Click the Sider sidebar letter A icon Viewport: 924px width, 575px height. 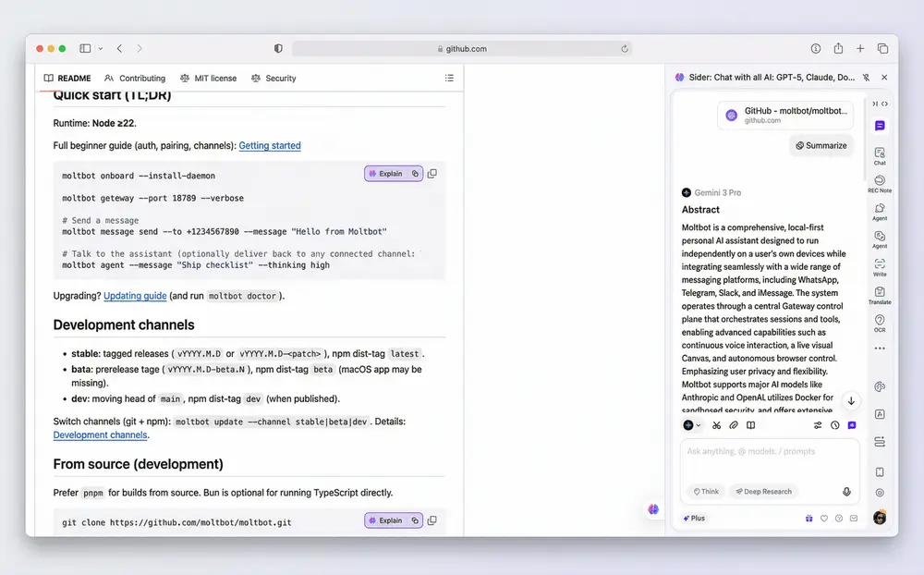(x=880, y=414)
